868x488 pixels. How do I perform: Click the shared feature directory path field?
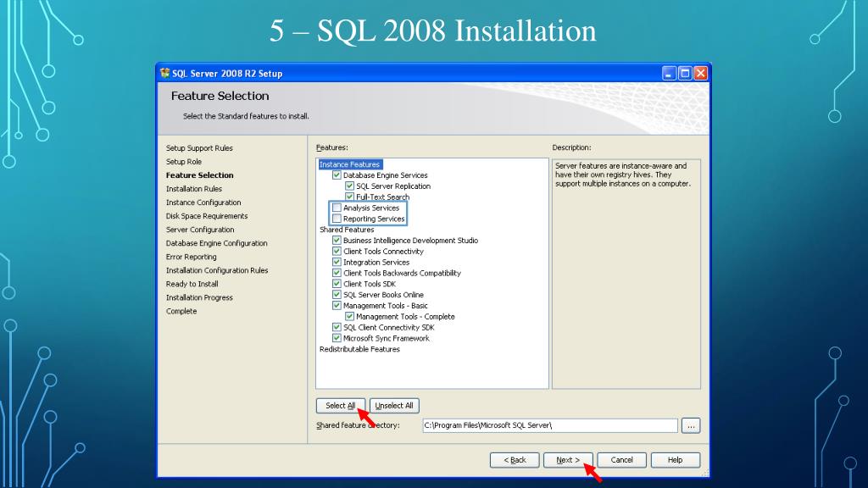tap(550, 425)
